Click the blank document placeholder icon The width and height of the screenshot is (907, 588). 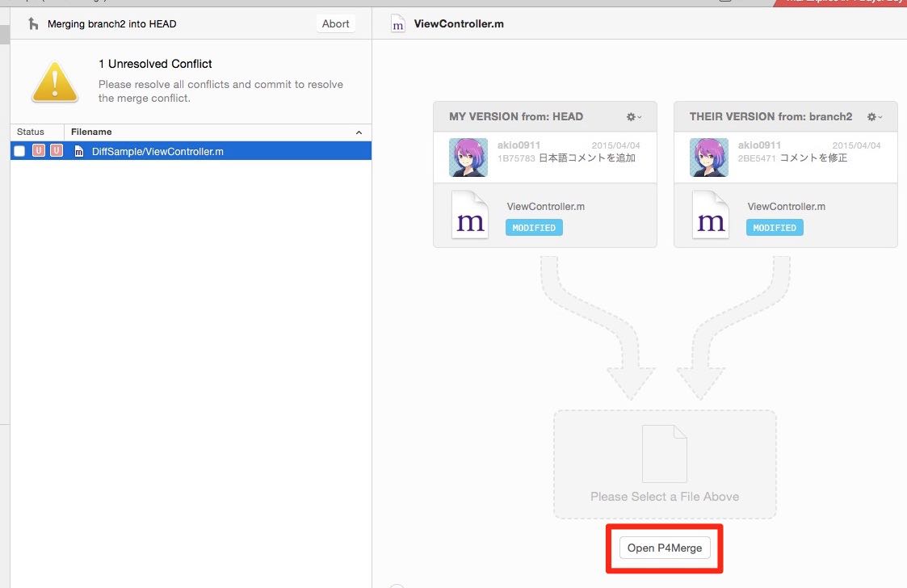(665, 454)
